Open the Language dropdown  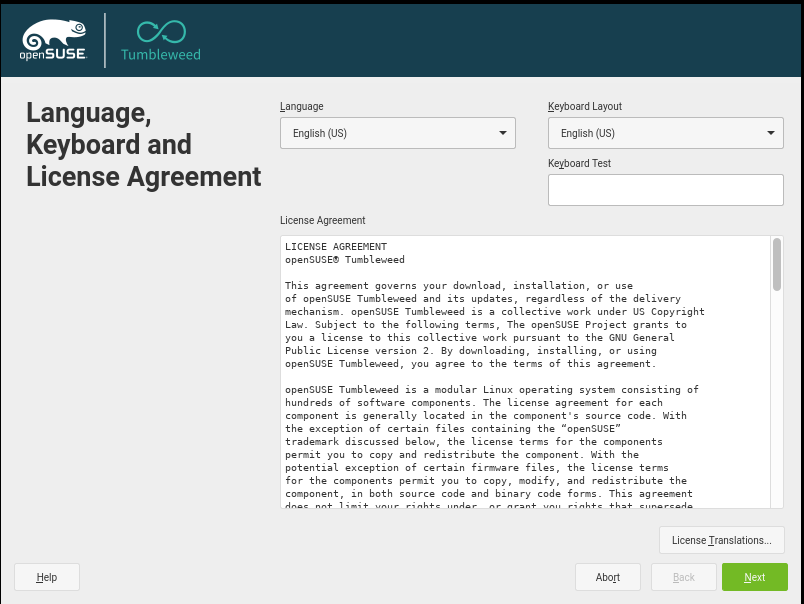point(397,133)
